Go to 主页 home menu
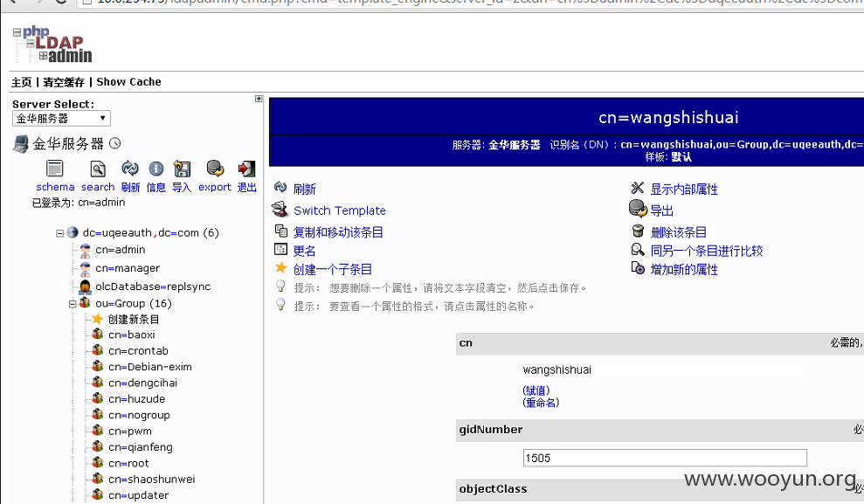This screenshot has height=504, width=864. (x=22, y=82)
